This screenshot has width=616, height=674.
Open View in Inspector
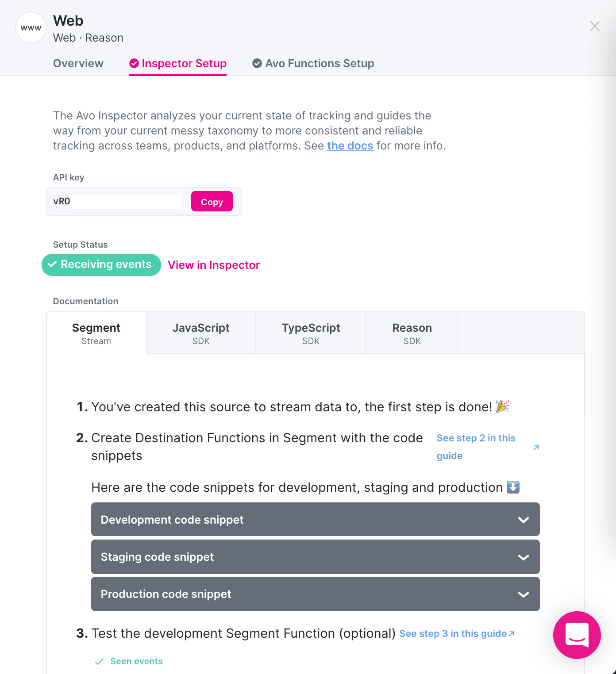(214, 265)
